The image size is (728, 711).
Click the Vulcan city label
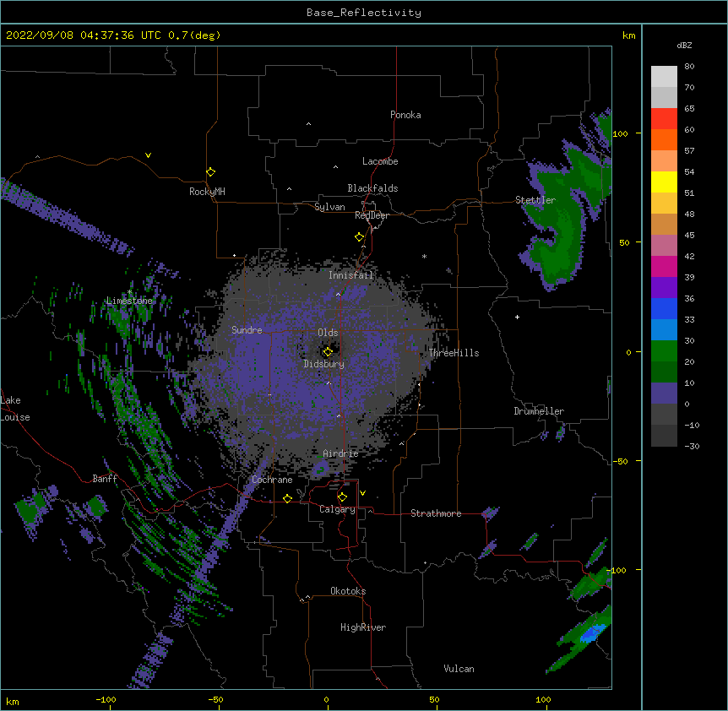[459, 669]
